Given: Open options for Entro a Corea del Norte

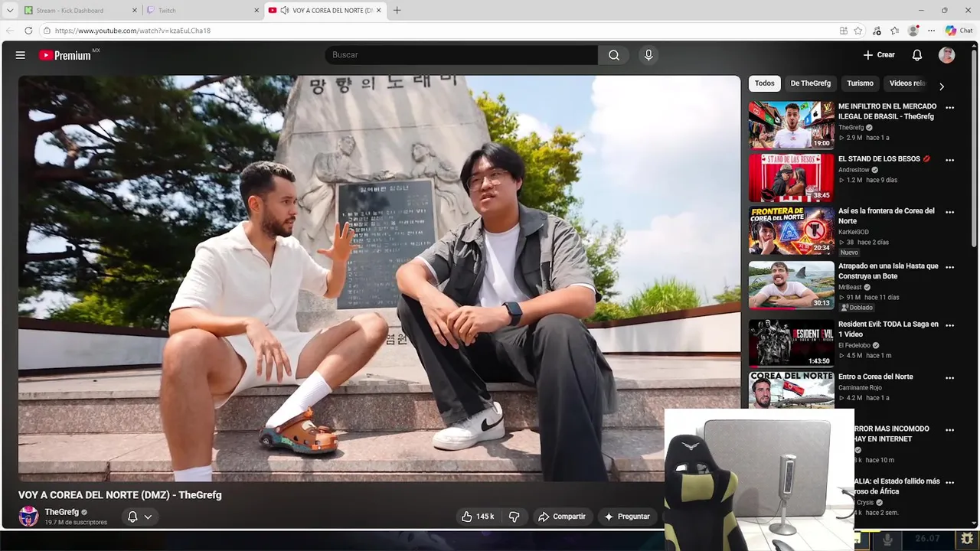Looking at the screenshot, I should coord(949,378).
